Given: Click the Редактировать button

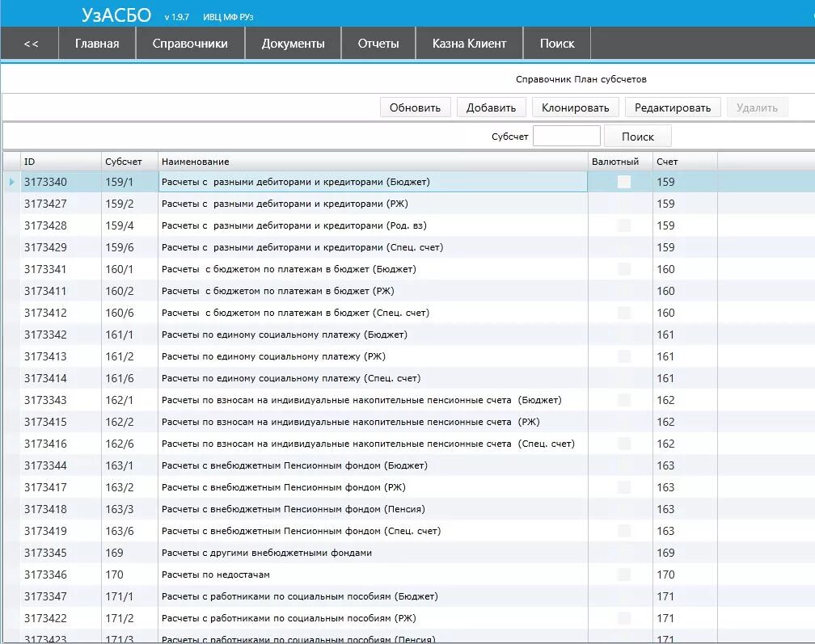Looking at the screenshot, I should click(x=673, y=107).
